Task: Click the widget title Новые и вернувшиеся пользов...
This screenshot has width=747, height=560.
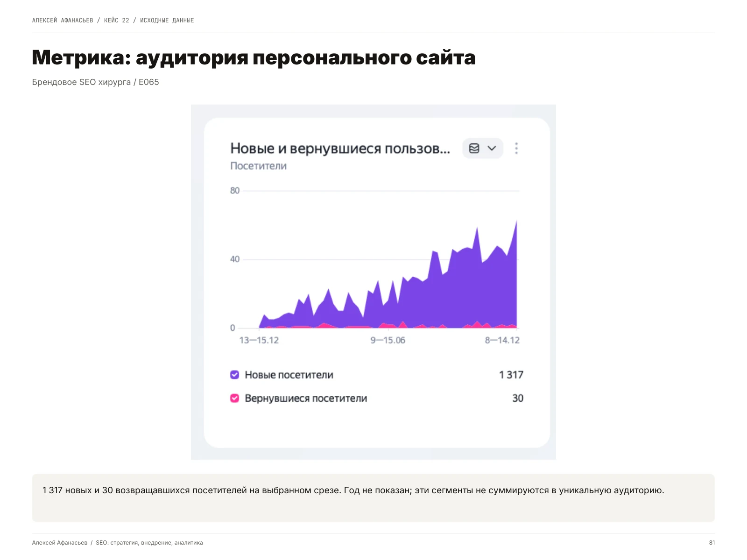Action: point(340,148)
